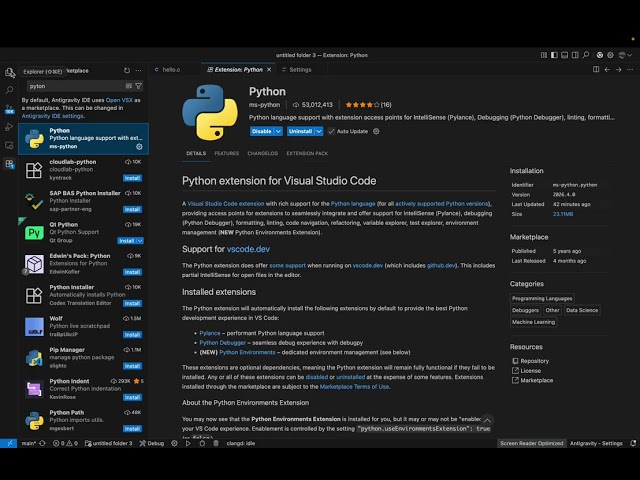Install the SAP BAS Python Installer

click(x=132, y=209)
